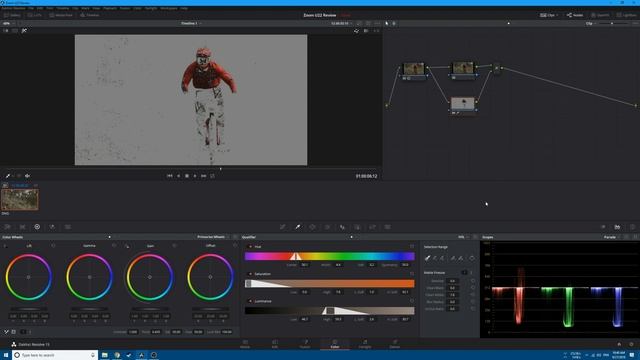
Task: Select the Selection Range picker eyedropper
Action: [427, 258]
